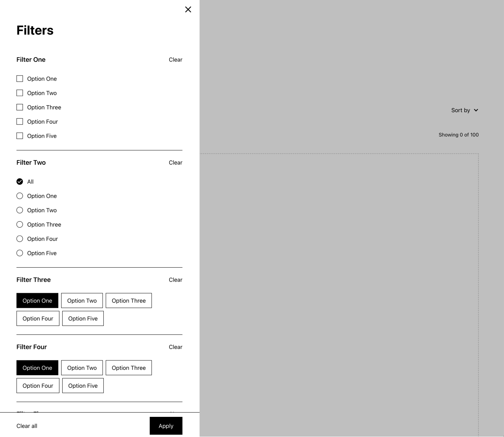The height and width of the screenshot is (437, 504).
Task: Check Option Three in Filter One
Action: click(x=20, y=107)
